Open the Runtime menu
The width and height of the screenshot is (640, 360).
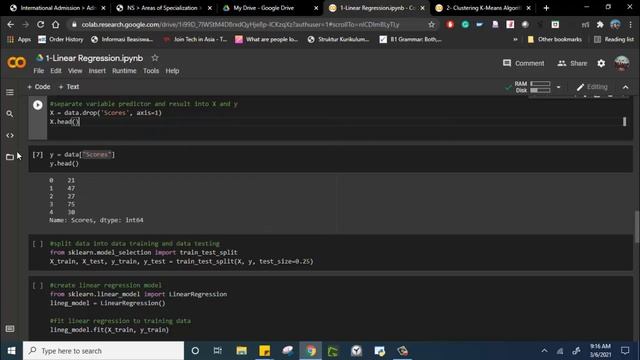(x=124, y=71)
